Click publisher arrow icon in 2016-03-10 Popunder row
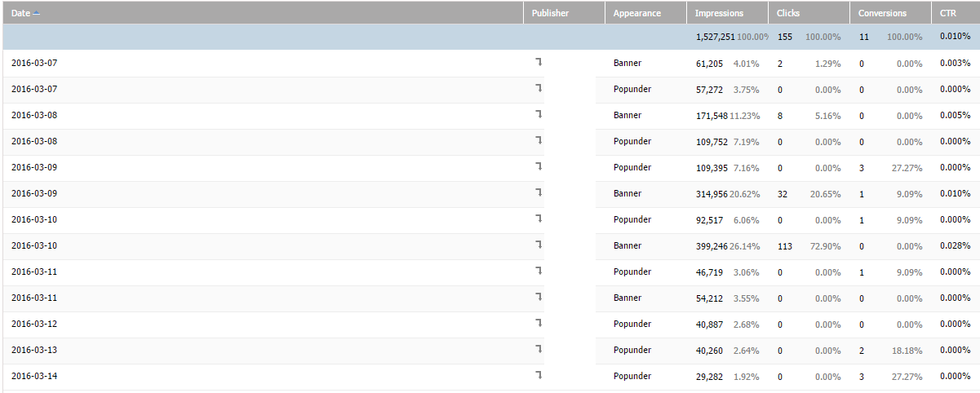This screenshot has width=980, height=393. tap(539, 219)
